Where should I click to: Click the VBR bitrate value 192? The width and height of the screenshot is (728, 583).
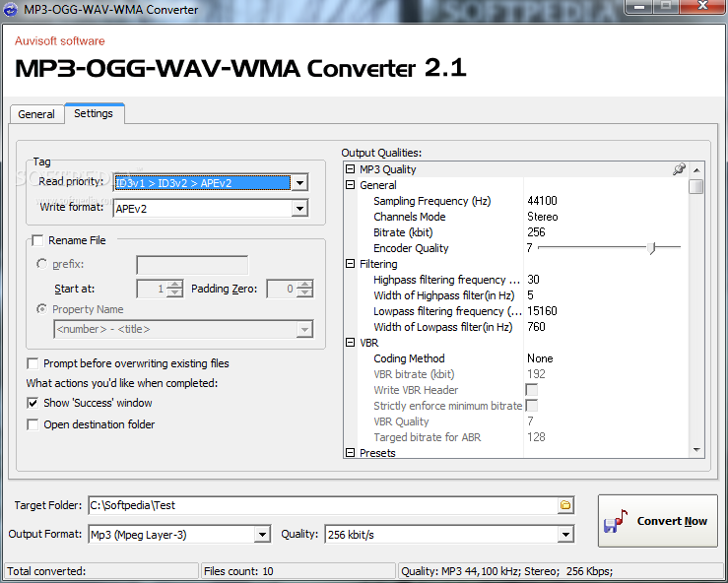(x=536, y=374)
